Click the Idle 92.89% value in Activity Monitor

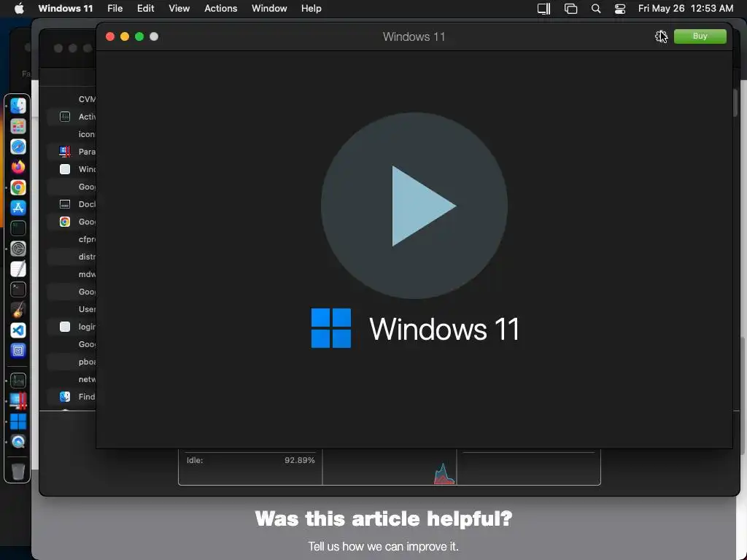click(299, 461)
